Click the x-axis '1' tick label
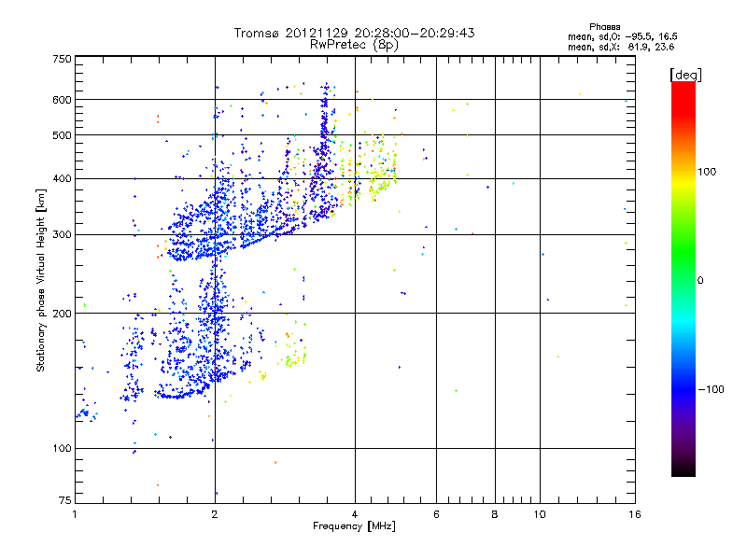The height and width of the screenshot is (560, 747). click(75, 514)
